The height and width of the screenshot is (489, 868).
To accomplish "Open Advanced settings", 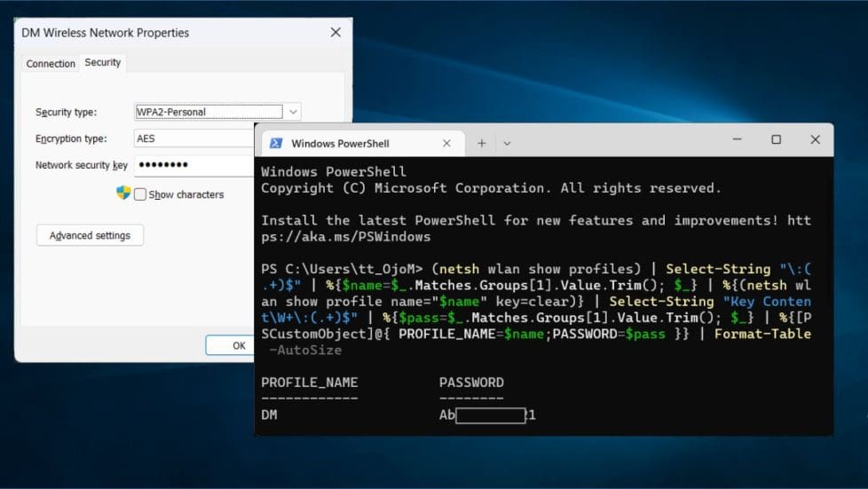I will (90, 235).
